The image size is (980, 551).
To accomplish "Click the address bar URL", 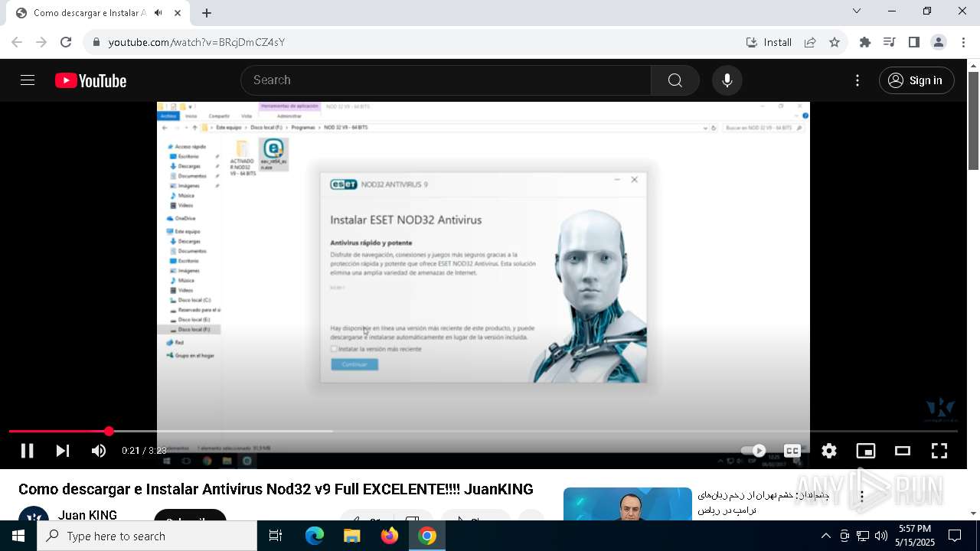I will coord(197,42).
